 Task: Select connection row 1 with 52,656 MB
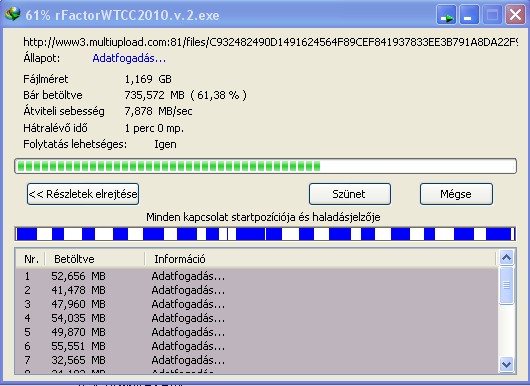[257, 276]
